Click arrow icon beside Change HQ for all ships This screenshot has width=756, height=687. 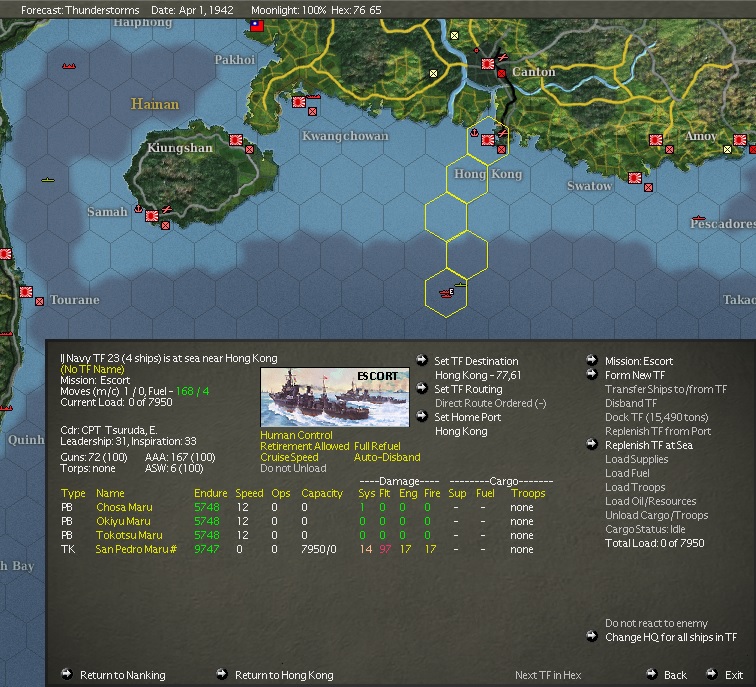pyautogui.click(x=592, y=636)
